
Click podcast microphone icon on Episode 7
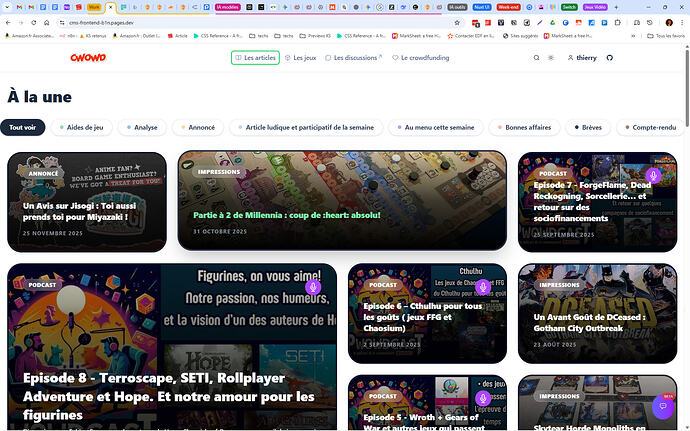pyautogui.click(x=653, y=175)
